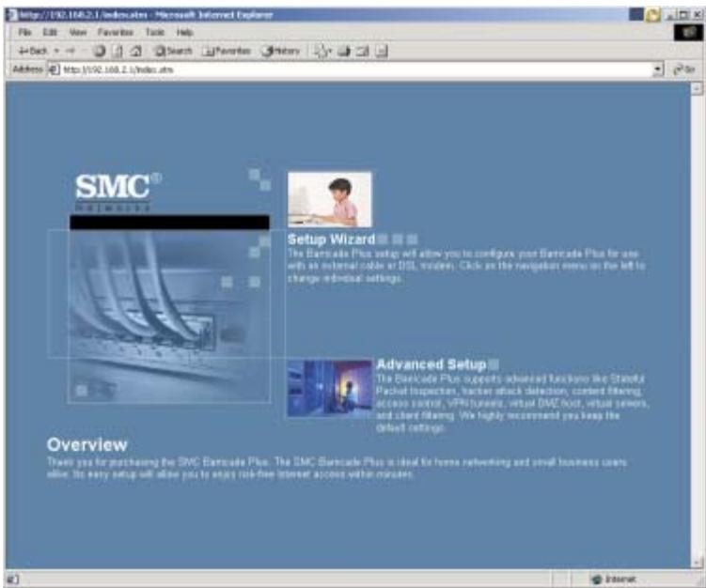The width and height of the screenshot is (706, 588).
Task: Click the Internet Explorer title bar icon
Action: pyautogui.click(x=12, y=14)
